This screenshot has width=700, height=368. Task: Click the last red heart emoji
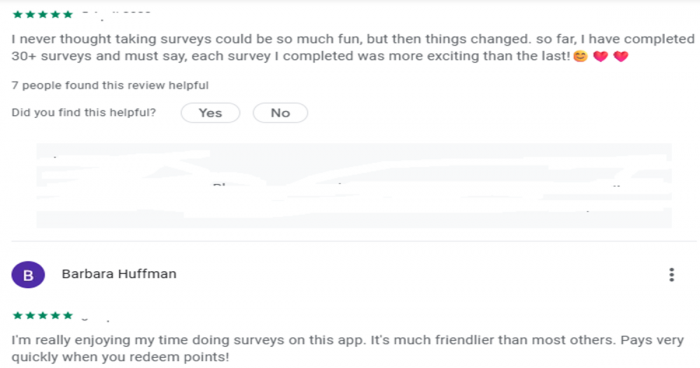621,56
